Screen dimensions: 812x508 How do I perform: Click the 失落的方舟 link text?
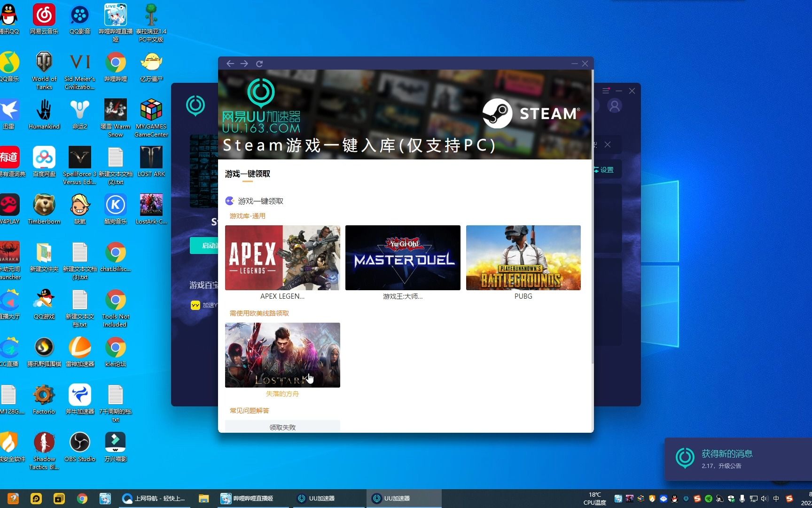pos(282,394)
